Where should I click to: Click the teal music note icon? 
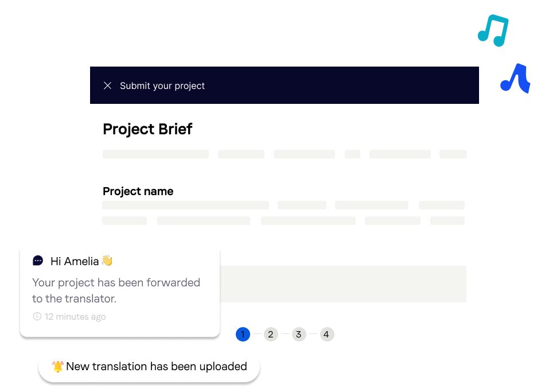[493, 30]
